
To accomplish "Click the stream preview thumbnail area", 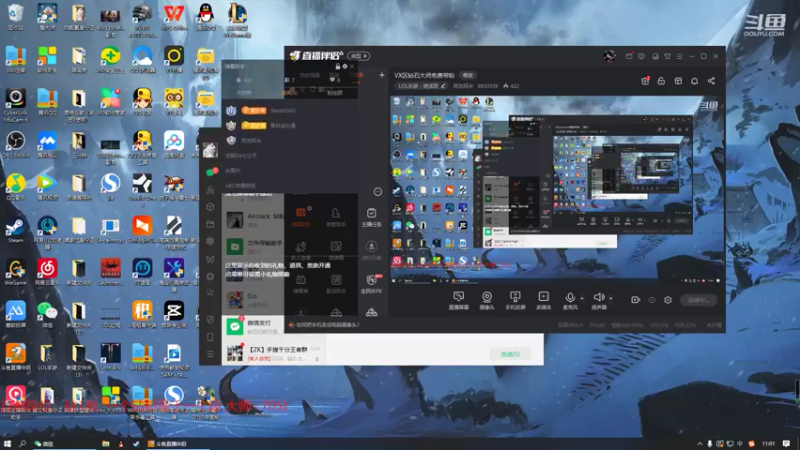I will click(x=557, y=189).
